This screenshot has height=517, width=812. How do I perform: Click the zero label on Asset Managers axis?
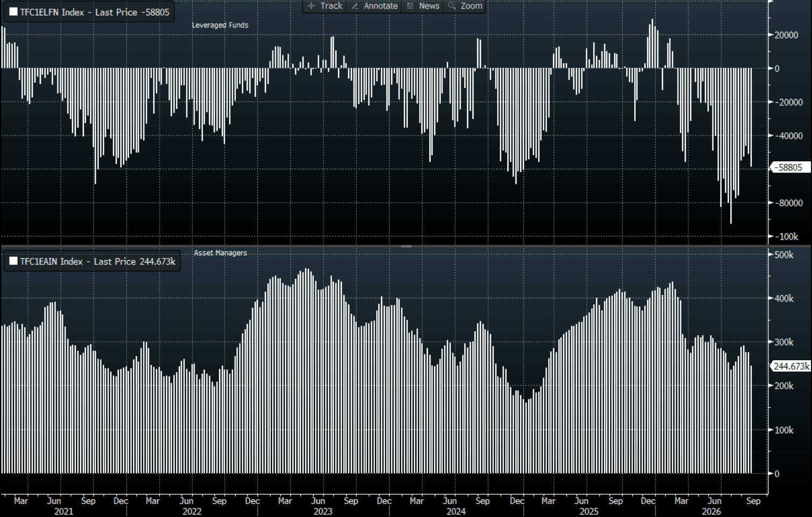click(777, 474)
